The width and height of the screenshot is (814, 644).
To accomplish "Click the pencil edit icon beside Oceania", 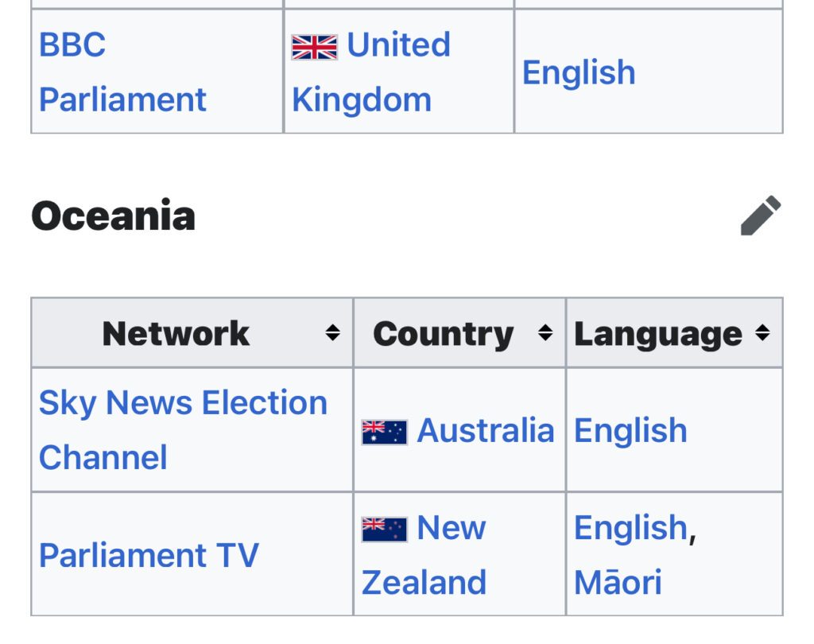I will point(761,215).
